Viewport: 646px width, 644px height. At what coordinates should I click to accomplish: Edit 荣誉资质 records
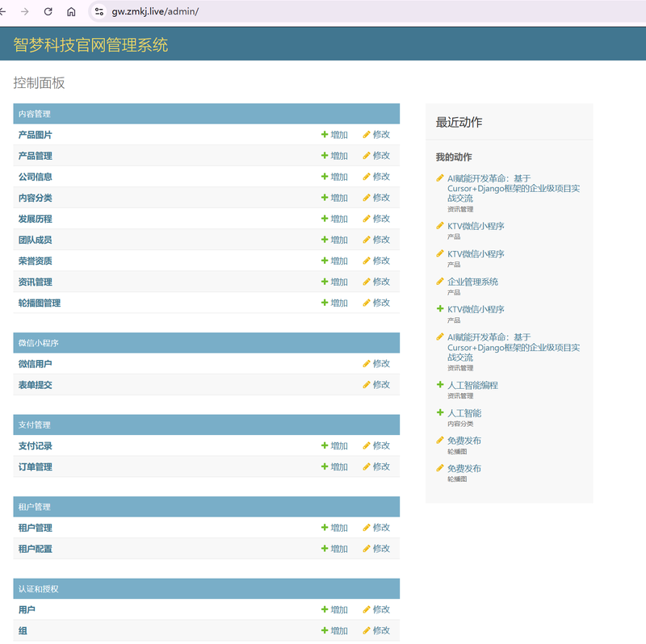(x=376, y=261)
